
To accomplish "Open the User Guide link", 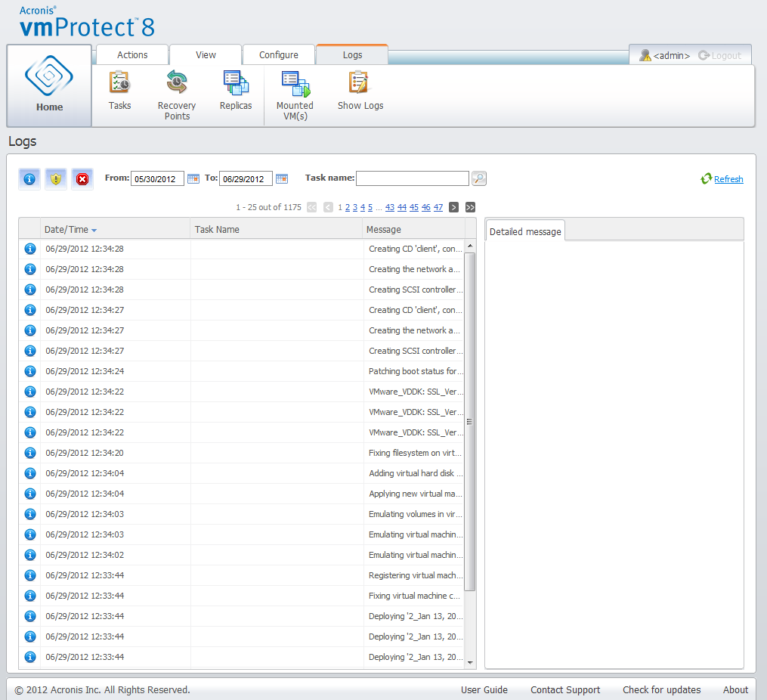I will click(484, 689).
